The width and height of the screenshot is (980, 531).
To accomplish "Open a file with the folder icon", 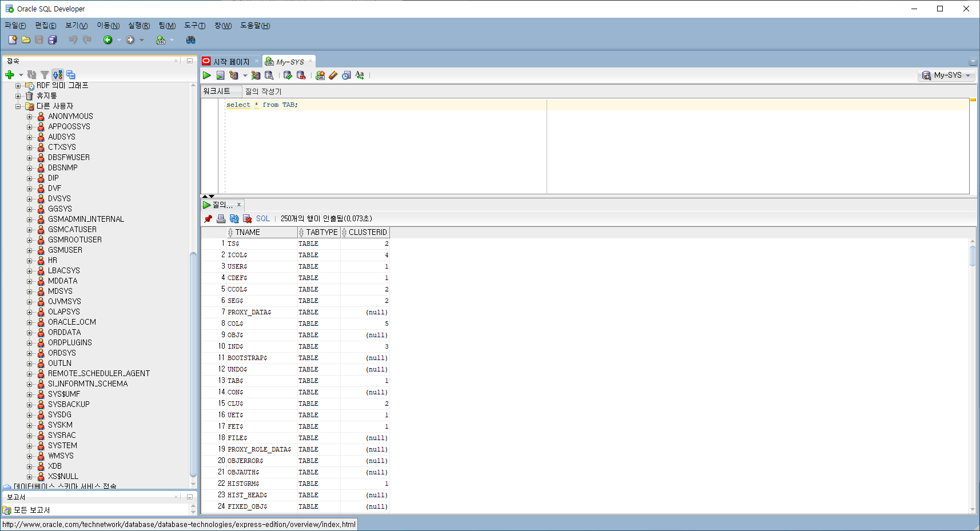I will coord(26,40).
